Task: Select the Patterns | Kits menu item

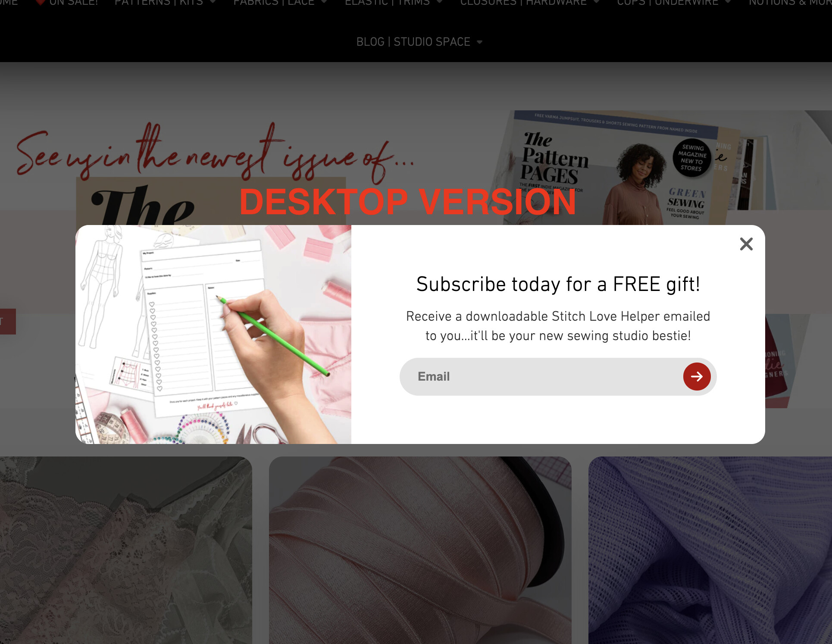Action: coord(159,3)
